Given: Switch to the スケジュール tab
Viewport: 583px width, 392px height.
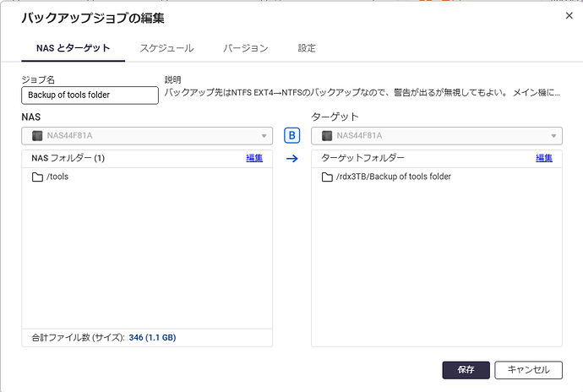Looking at the screenshot, I should 166,48.
